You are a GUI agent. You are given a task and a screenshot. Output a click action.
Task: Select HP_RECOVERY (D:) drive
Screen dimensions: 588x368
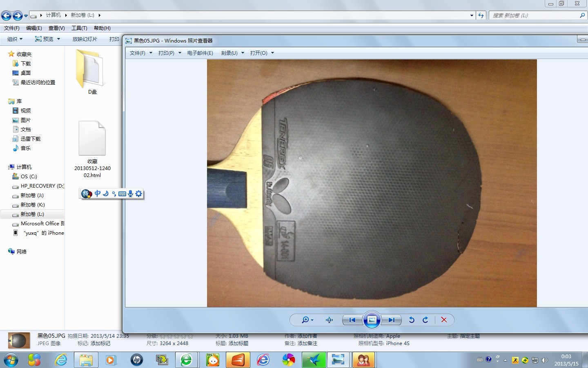point(42,186)
